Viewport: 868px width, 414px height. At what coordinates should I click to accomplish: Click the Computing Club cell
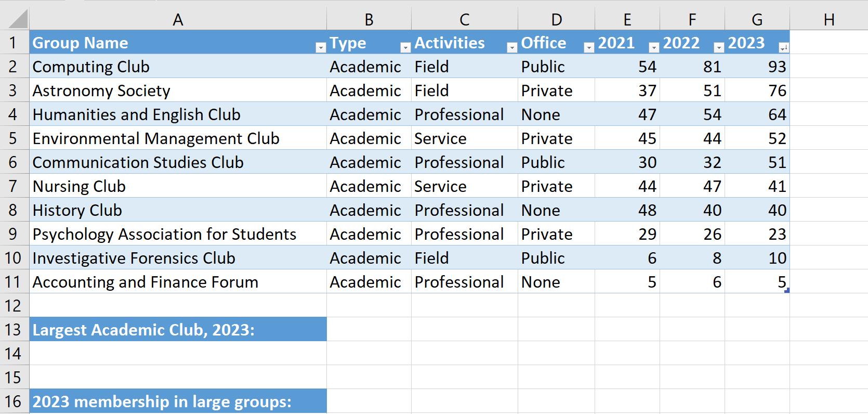click(178, 67)
